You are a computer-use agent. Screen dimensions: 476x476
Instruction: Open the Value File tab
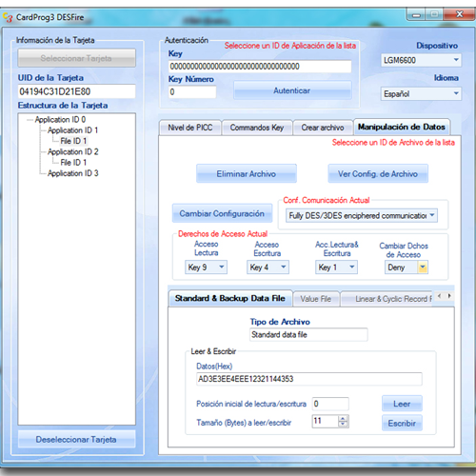(x=316, y=299)
